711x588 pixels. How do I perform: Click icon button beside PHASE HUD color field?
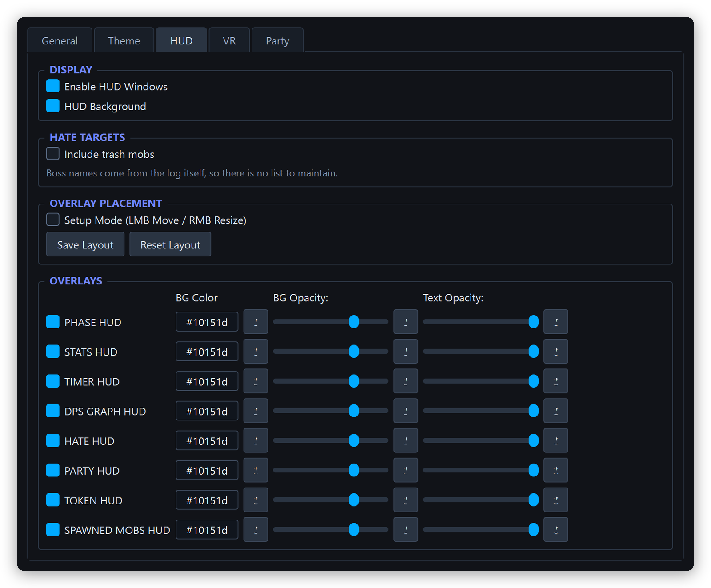tap(256, 322)
